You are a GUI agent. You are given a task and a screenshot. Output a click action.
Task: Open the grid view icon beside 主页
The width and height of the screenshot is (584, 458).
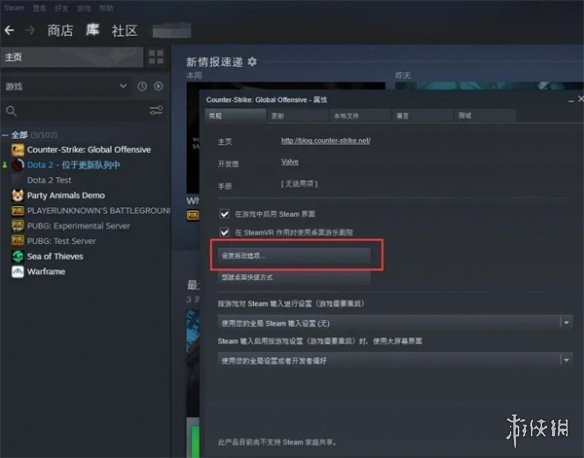[x=156, y=57]
